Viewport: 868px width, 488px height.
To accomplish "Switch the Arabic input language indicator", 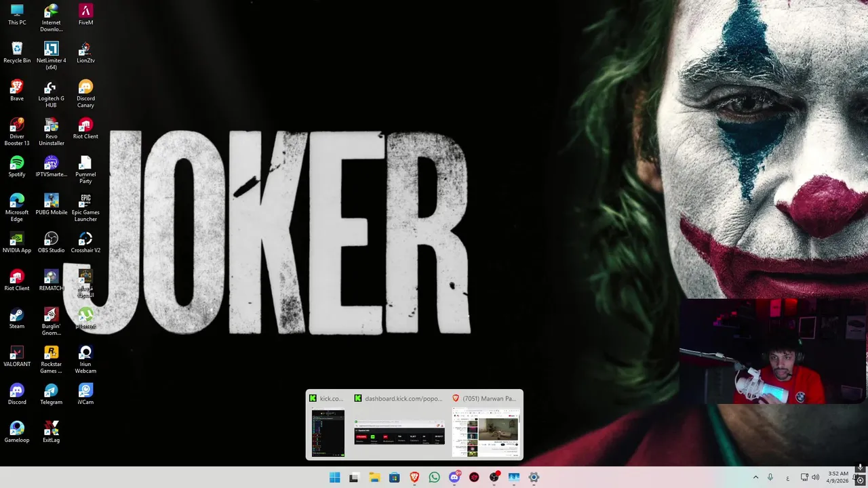I will point(787,477).
